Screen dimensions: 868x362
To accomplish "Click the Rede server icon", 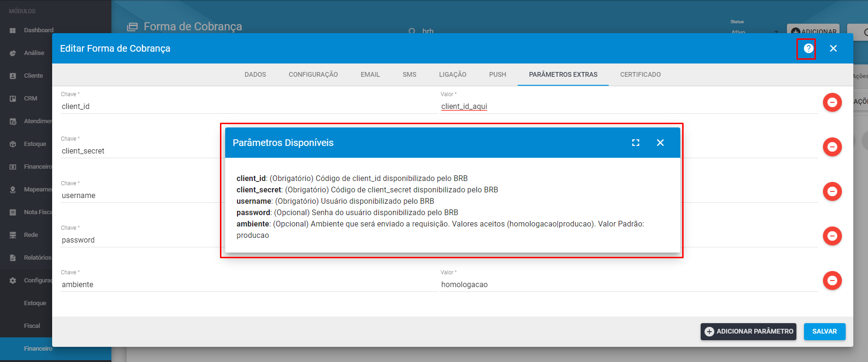I will tap(13, 235).
